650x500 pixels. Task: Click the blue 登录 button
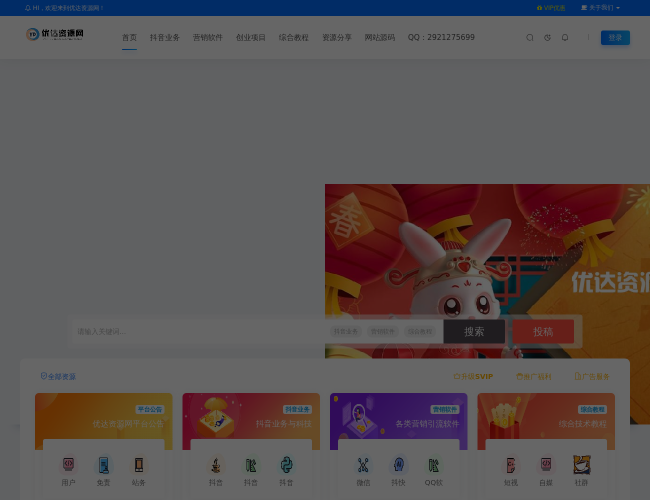tap(615, 38)
